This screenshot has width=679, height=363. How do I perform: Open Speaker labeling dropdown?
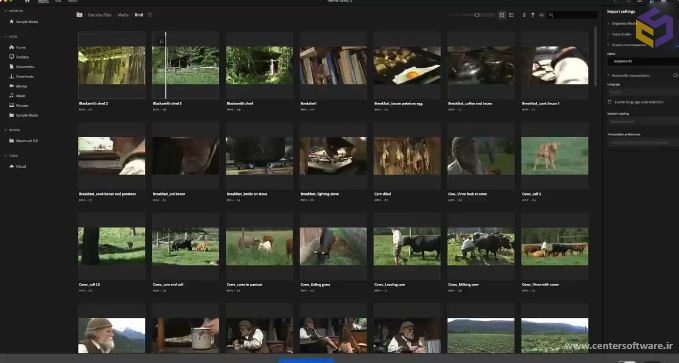click(x=643, y=121)
